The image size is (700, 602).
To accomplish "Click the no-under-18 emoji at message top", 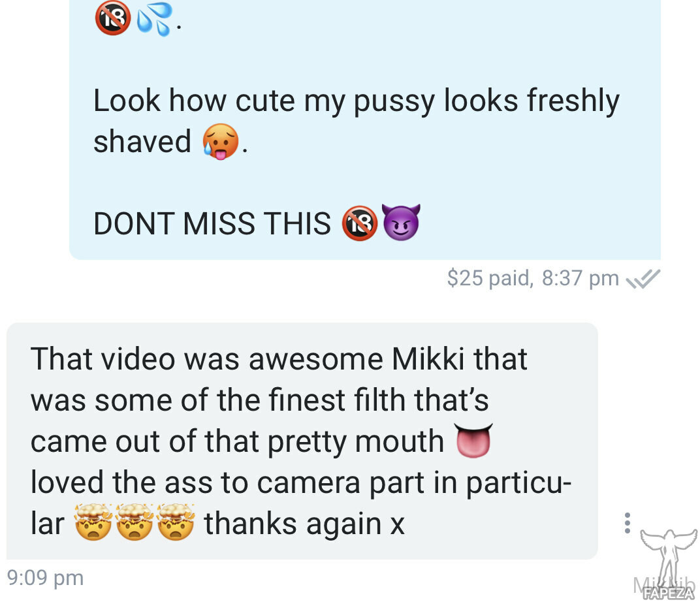I will pos(112,18).
